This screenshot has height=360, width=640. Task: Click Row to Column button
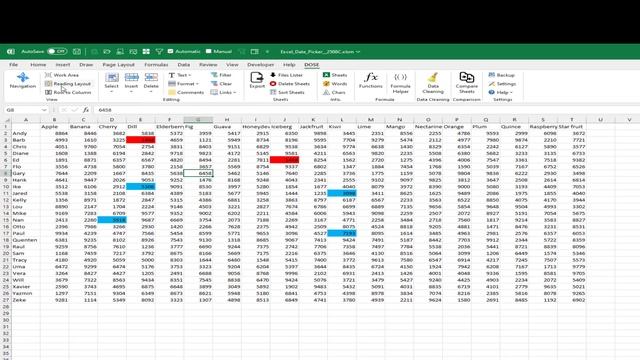68,92
